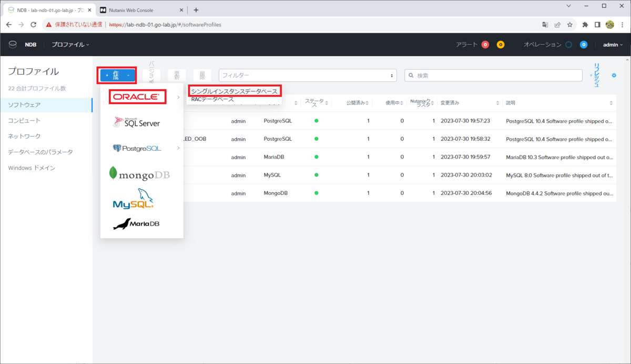Image resolution: width=631 pixels, height=364 pixels.
Task: Sort by the Nutanixクラスタ column
Action: pyautogui.click(x=422, y=102)
